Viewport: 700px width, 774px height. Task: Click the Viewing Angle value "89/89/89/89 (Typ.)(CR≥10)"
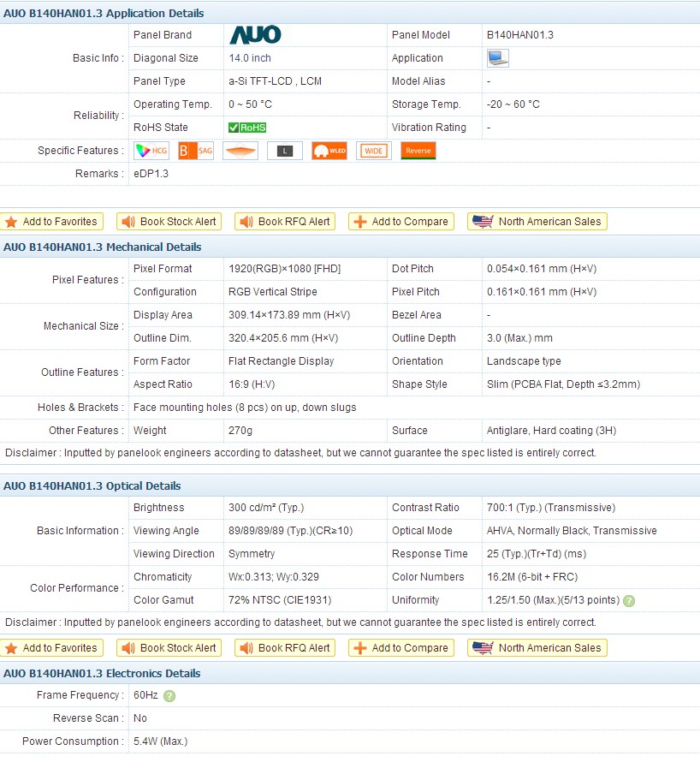coord(291,531)
